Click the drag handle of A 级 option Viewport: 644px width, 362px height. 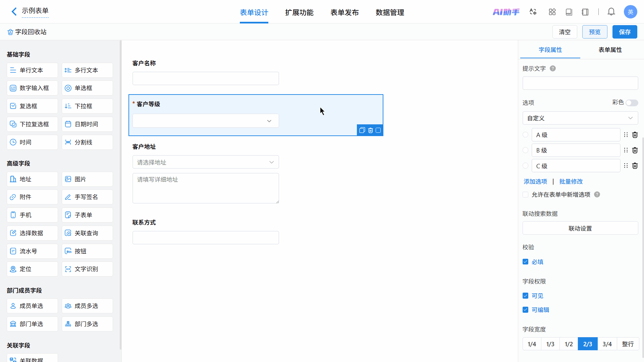(x=626, y=135)
